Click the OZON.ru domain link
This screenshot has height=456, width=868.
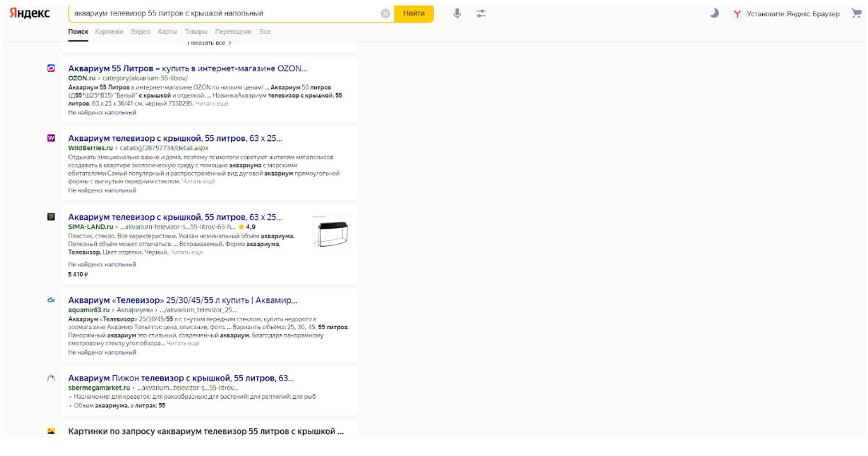click(x=82, y=78)
